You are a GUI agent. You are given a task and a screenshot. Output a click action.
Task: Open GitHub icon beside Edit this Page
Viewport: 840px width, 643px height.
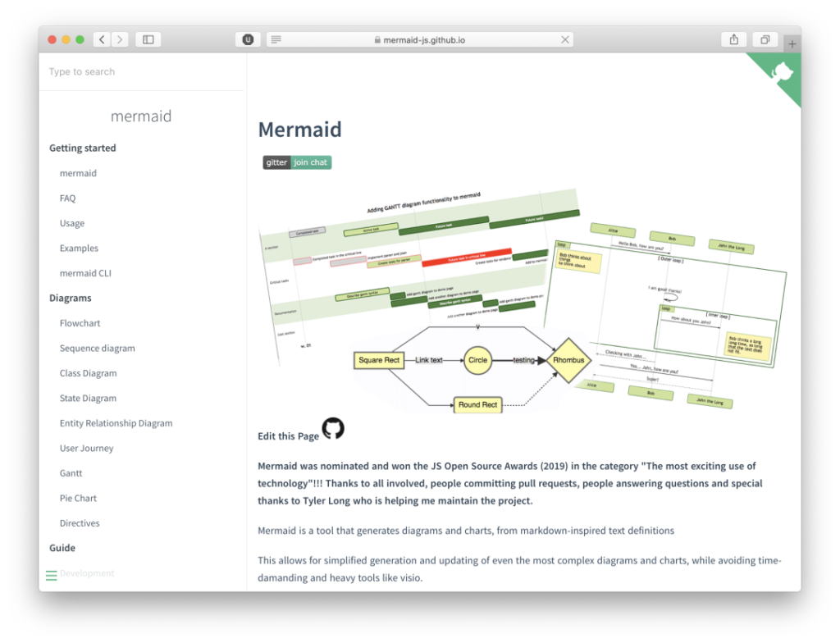[x=333, y=429]
